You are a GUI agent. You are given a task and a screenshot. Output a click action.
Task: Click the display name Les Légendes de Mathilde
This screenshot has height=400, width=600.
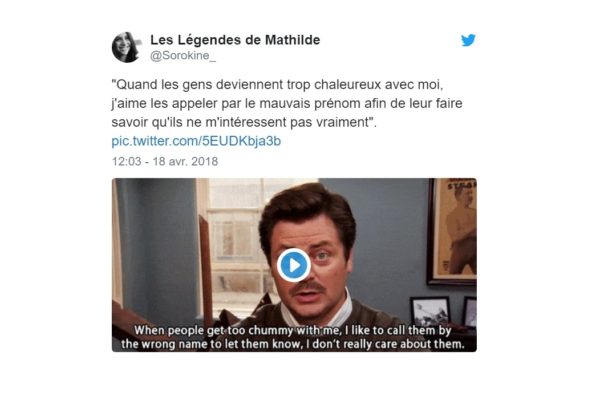click(x=235, y=39)
